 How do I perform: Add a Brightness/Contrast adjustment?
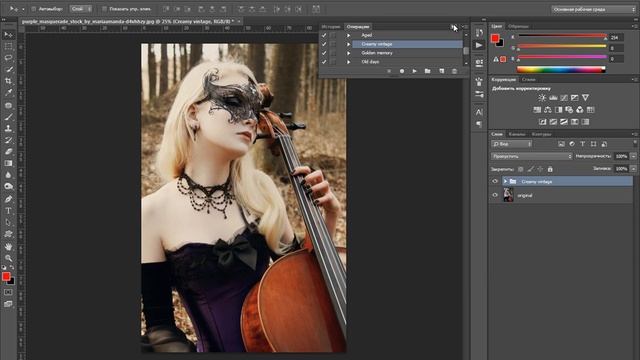point(542,98)
